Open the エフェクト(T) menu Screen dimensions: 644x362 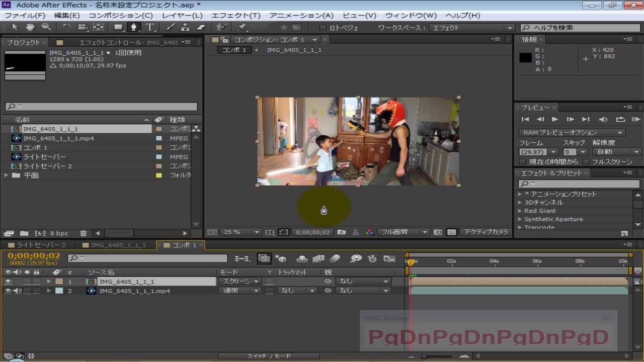pos(236,16)
